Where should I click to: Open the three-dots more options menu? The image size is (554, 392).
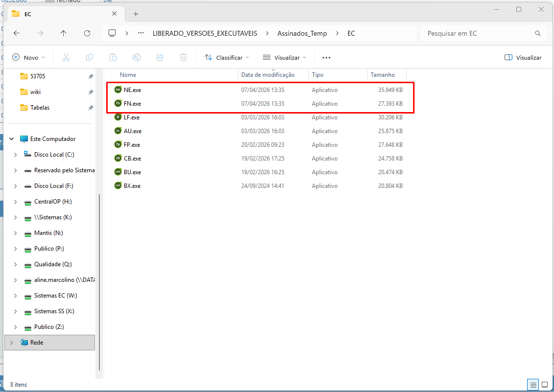tap(326, 58)
